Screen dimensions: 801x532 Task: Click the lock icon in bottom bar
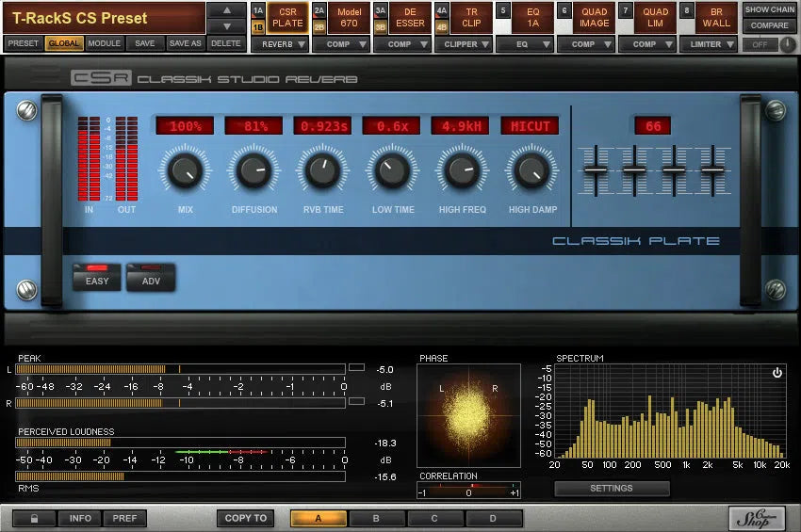pos(34,518)
